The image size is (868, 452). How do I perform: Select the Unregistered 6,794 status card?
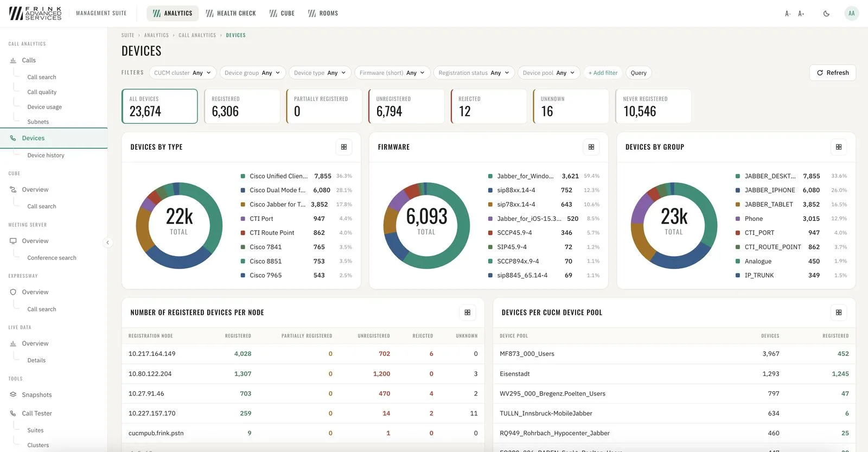[x=406, y=106]
